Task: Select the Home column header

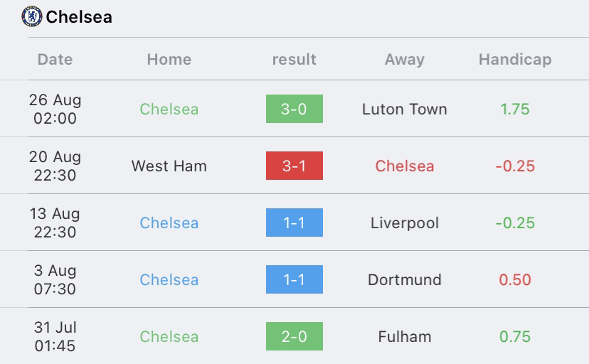Action: pyautogui.click(x=169, y=59)
